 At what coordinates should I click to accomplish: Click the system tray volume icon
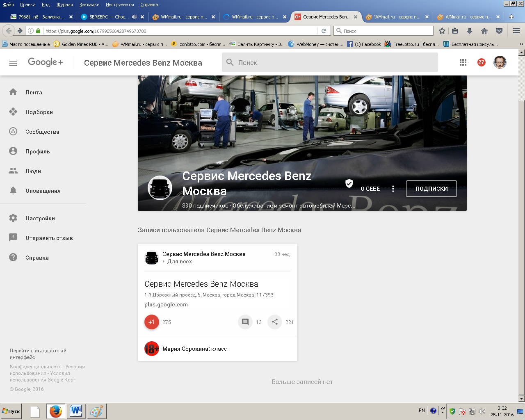pos(482,411)
